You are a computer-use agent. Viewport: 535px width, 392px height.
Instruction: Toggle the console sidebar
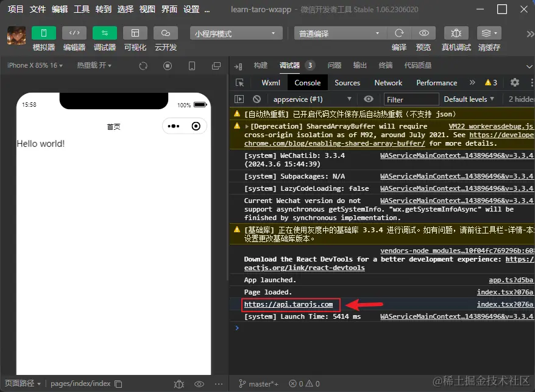click(239, 99)
